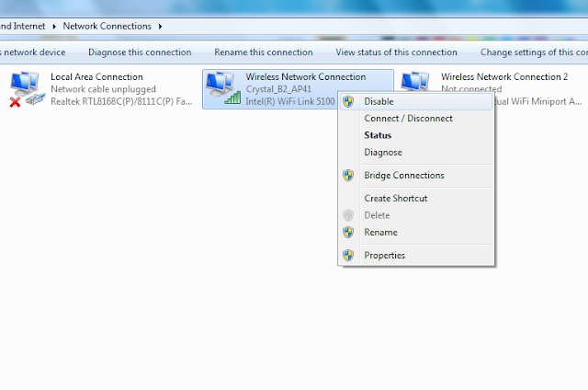Expand arrow after Network Connections breadcrumb

[x=161, y=27]
